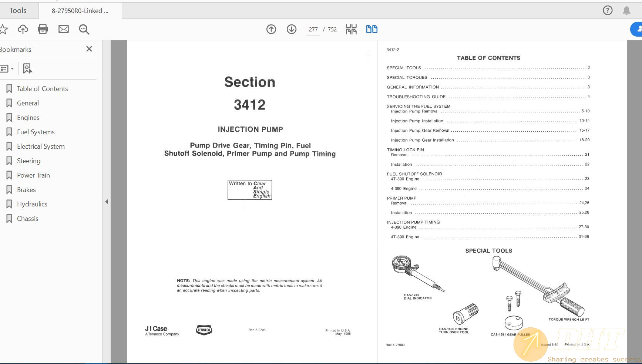Click the notifications bell
Viewport: 642px width, 364px height.
(627, 10)
